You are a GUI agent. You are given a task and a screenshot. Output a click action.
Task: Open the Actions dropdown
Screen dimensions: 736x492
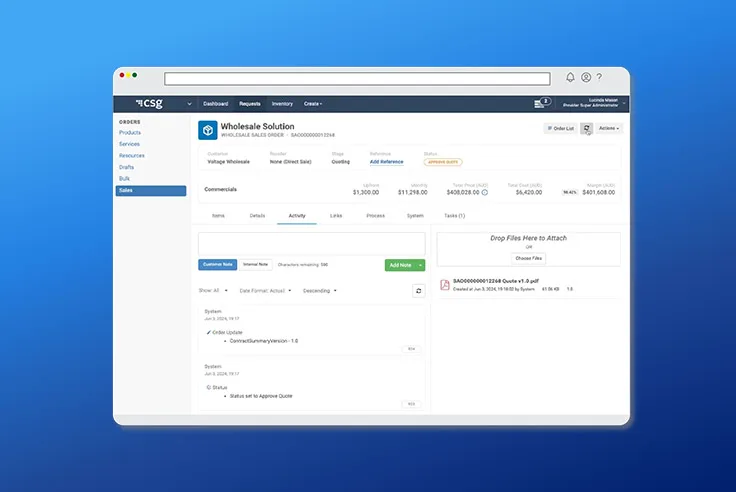608,128
